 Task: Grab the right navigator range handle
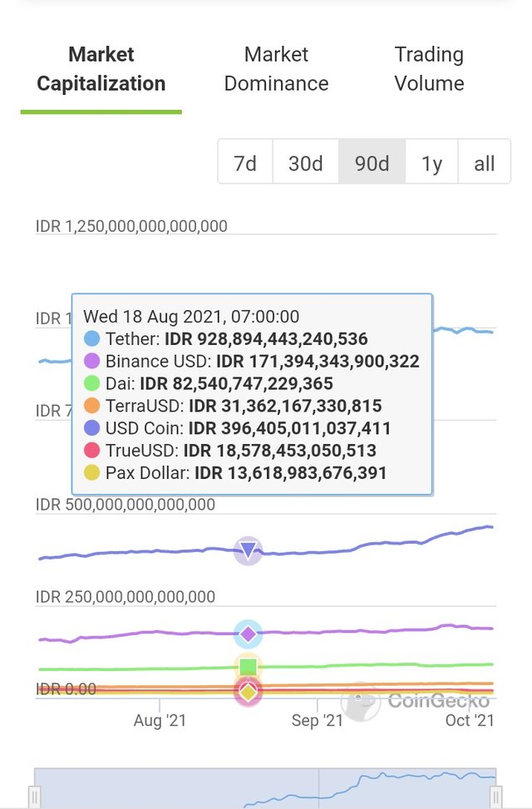click(x=496, y=797)
